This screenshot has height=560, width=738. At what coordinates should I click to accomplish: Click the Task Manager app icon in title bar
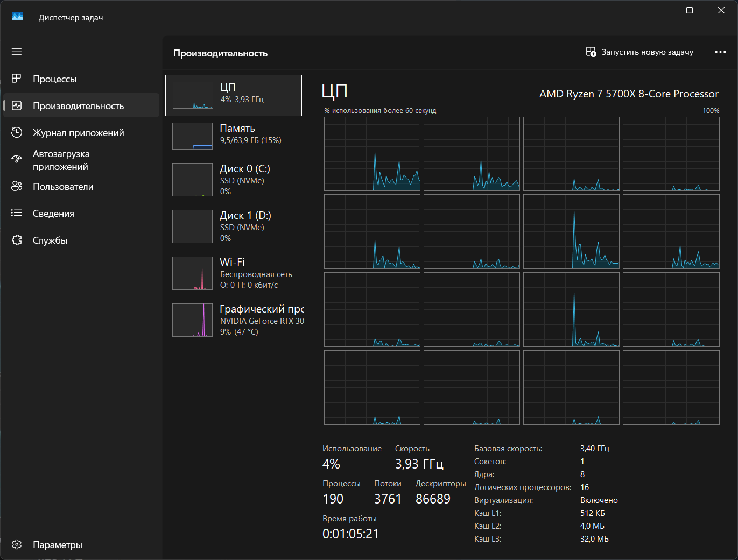point(17,17)
